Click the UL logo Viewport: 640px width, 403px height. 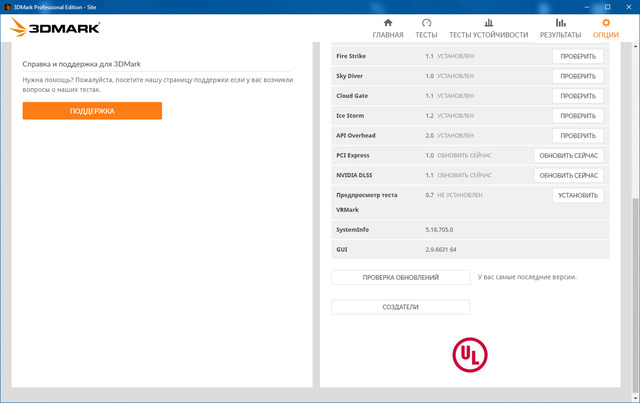[x=469, y=354]
